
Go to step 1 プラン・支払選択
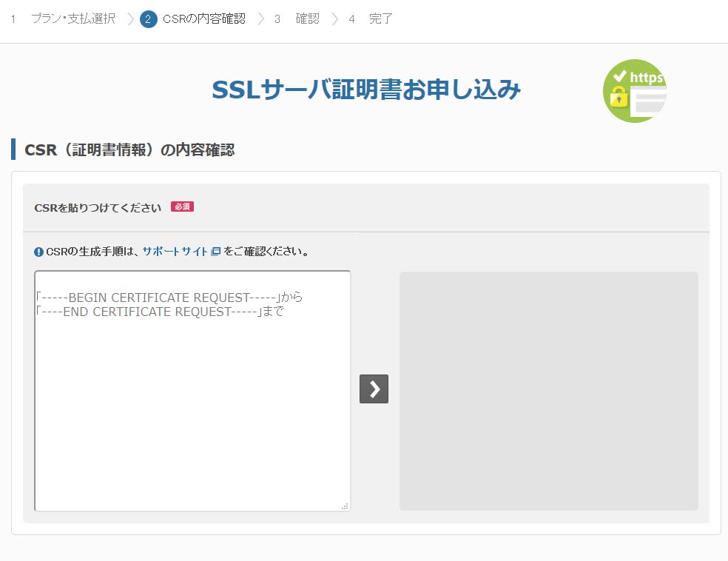(64, 19)
